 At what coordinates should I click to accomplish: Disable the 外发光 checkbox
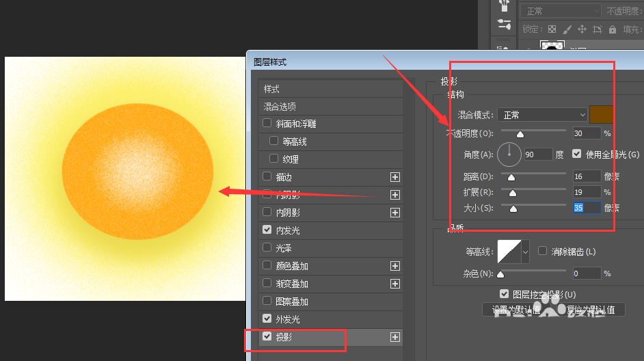pos(267,319)
